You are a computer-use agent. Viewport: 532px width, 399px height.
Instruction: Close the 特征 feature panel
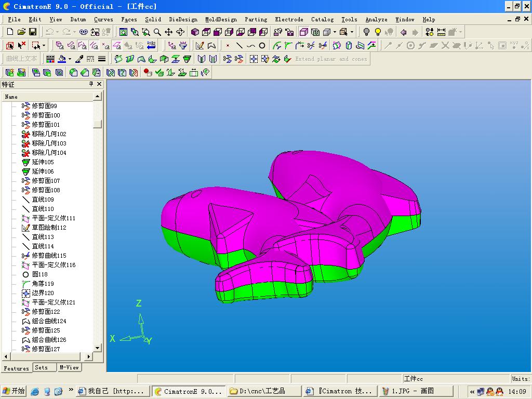pyautogui.click(x=99, y=84)
